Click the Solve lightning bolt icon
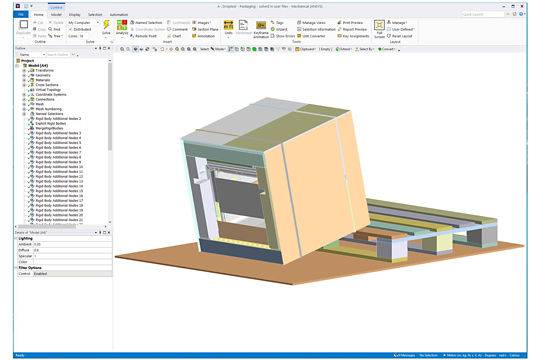The height and width of the screenshot is (360, 540). pos(106,25)
